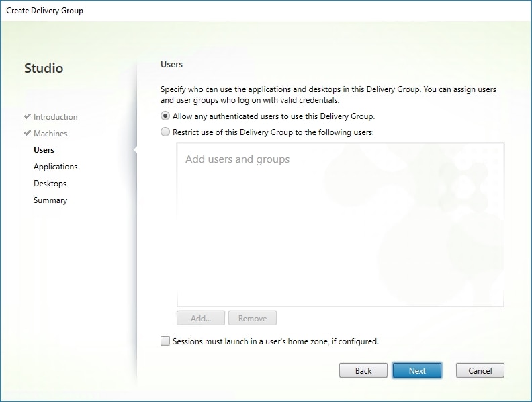
Task: Click the 'Specify who can use the applications' description
Action: pyautogui.click(x=328, y=95)
